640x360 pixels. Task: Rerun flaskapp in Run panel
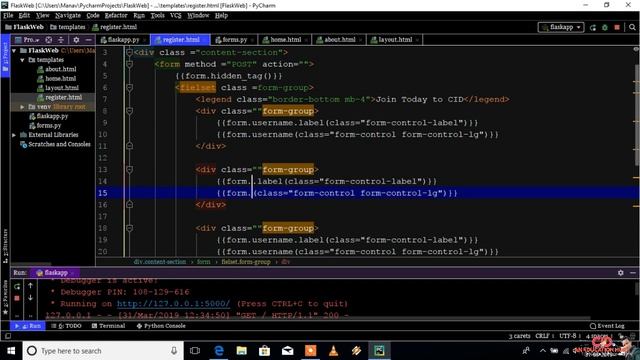coord(17,287)
